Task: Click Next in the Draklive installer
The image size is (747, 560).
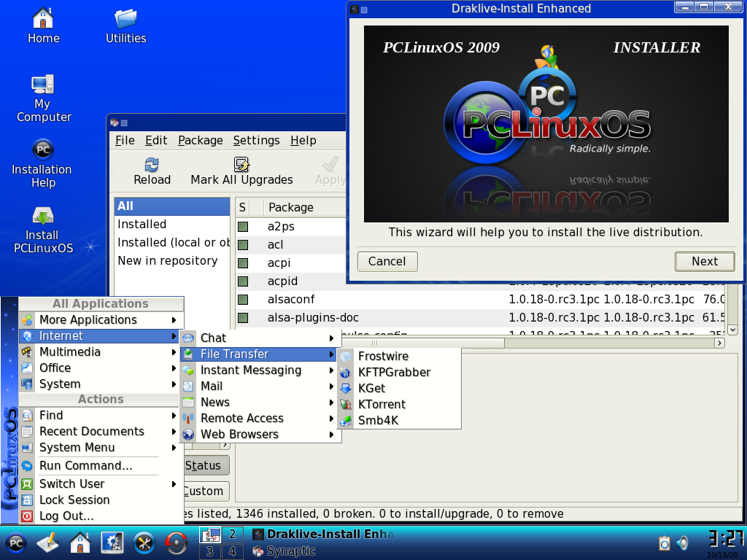Action: [705, 262]
